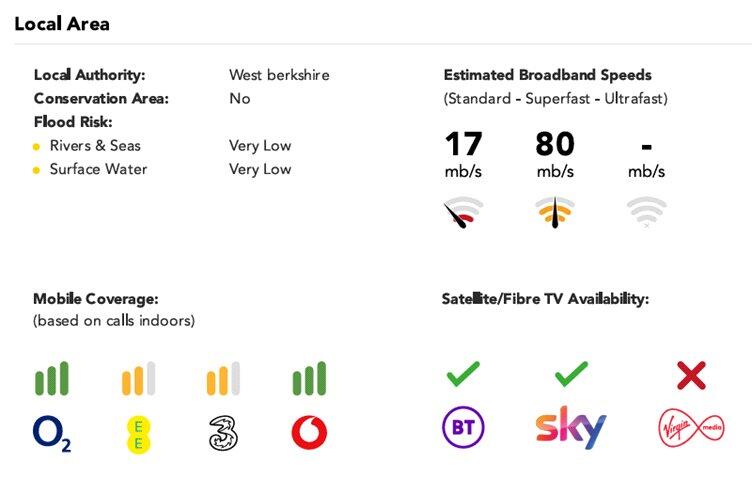
Task: Click the O2 signal strength bars
Action: tap(52, 379)
